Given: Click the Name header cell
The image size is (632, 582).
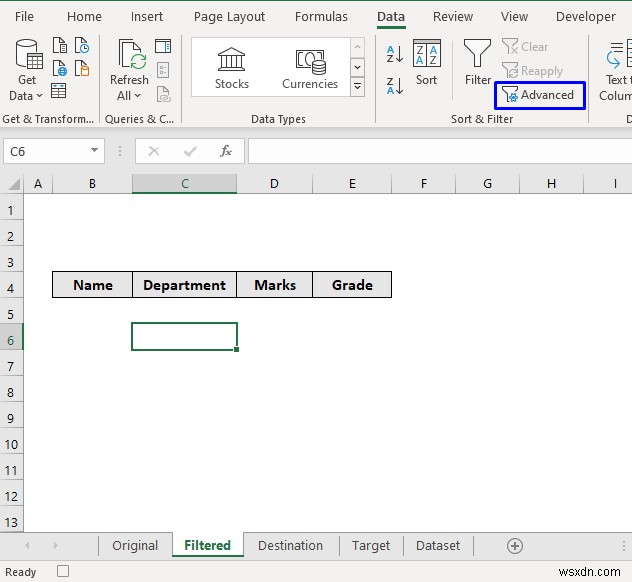Looking at the screenshot, I should (93, 285).
